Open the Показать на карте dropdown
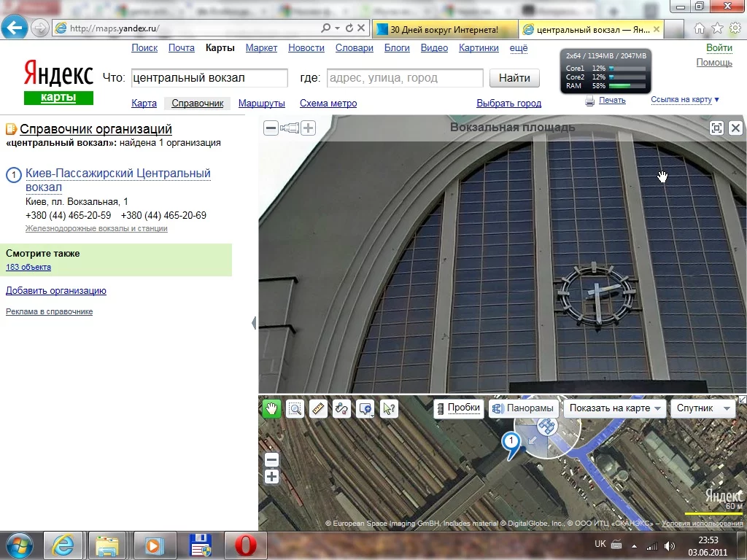This screenshot has height=560, width=747. pyautogui.click(x=615, y=408)
